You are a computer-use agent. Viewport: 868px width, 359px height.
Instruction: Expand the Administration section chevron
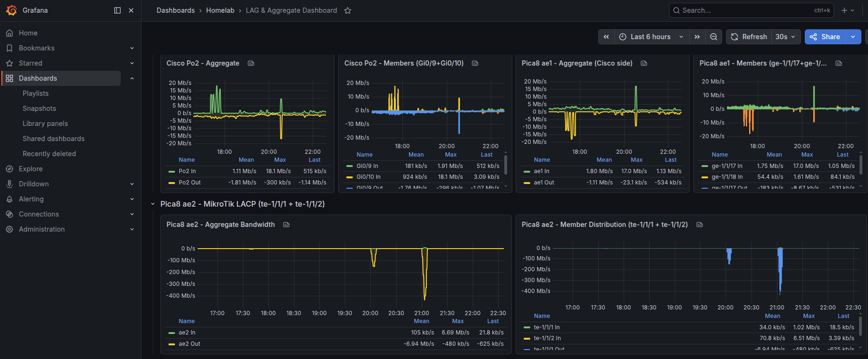pos(132,229)
